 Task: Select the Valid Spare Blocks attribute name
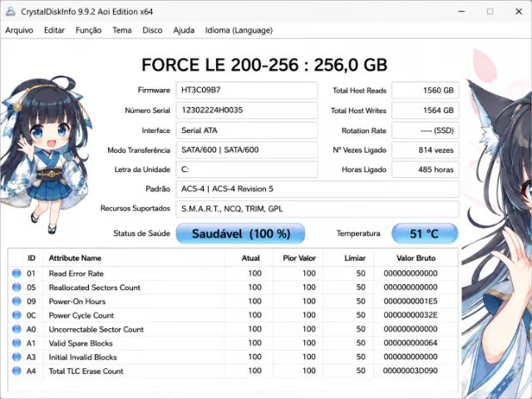(x=81, y=343)
